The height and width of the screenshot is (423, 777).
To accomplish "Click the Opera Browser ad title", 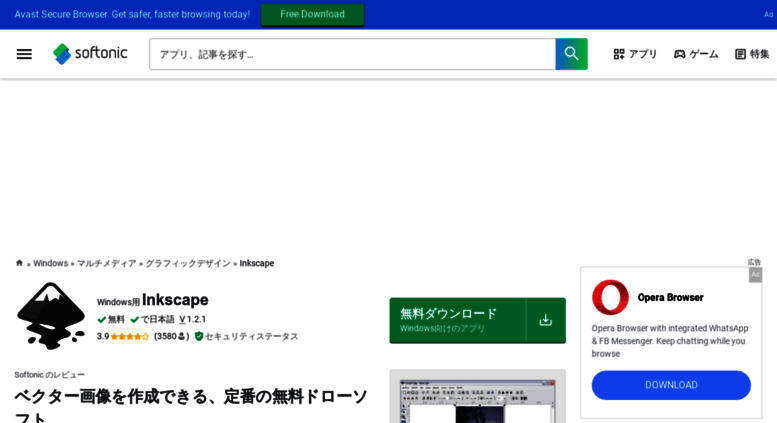I will click(670, 298).
